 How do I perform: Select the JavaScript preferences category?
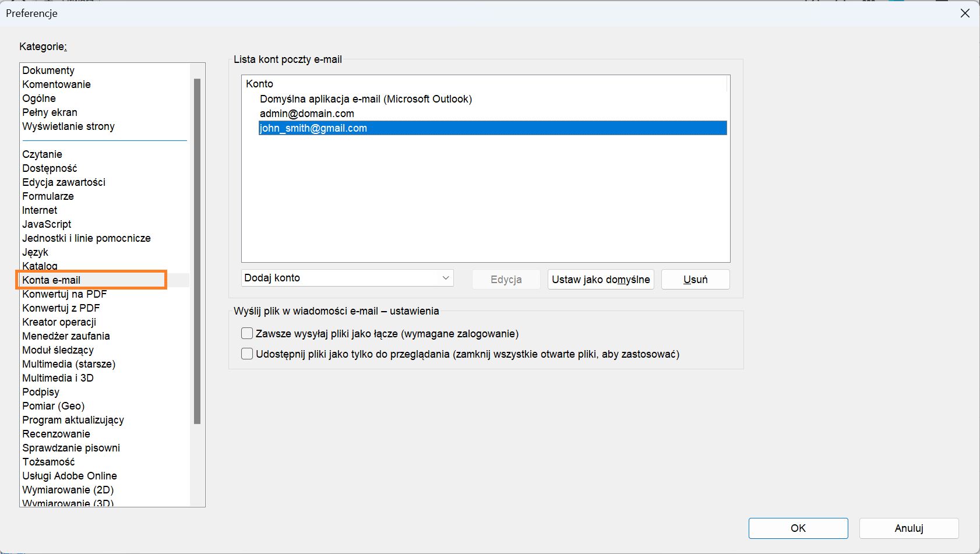click(x=47, y=224)
